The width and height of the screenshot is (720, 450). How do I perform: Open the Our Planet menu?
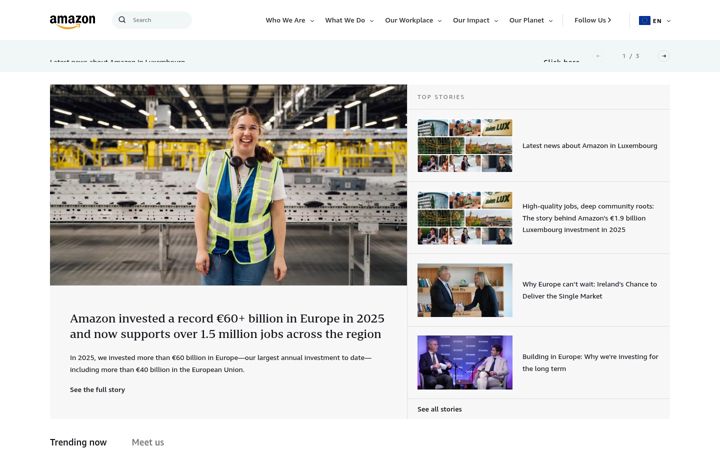pyautogui.click(x=526, y=20)
